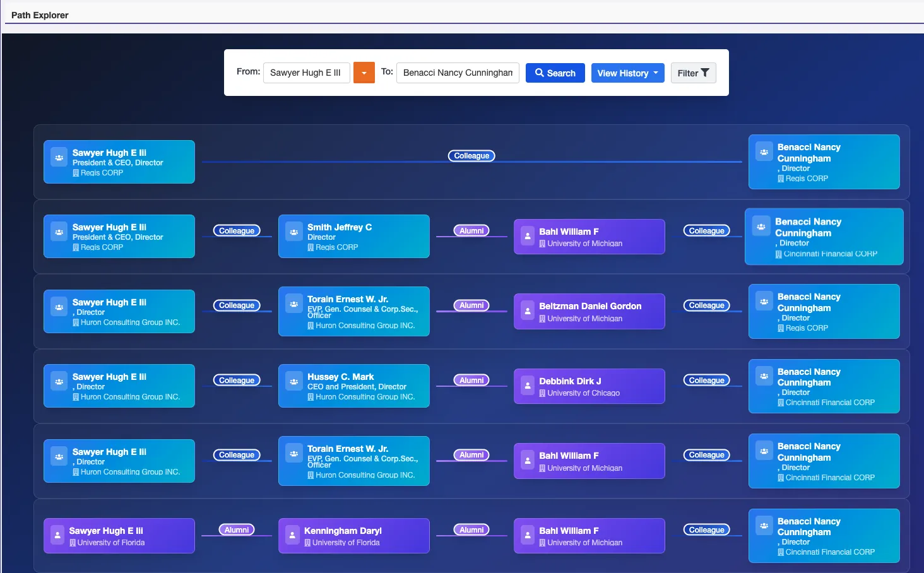Click the person icon on Debbink Dirk J card
The image size is (924, 573).
[x=528, y=386]
